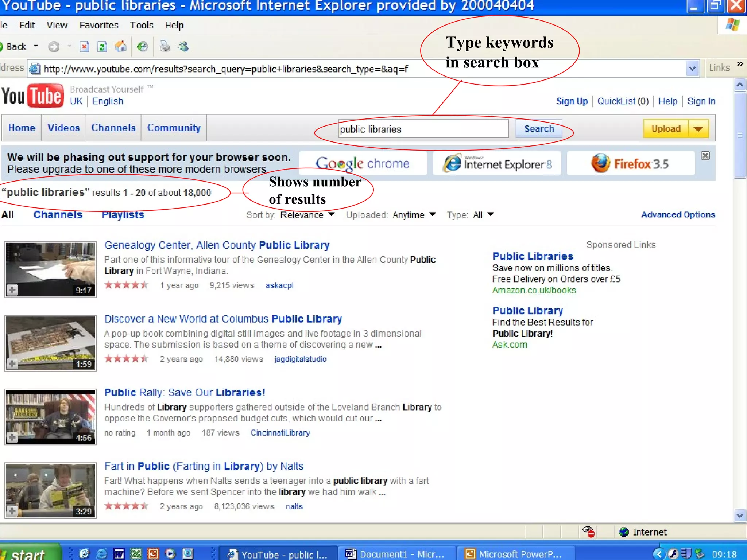Open Advanced Options link
Image resolution: width=747 pixels, height=560 pixels.
(x=678, y=215)
